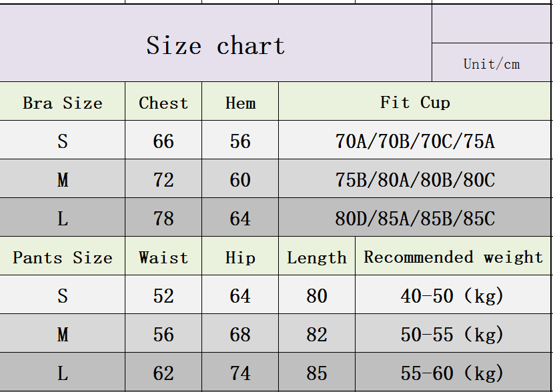Select the cell with 75B/80A/80B/80C

415,179
